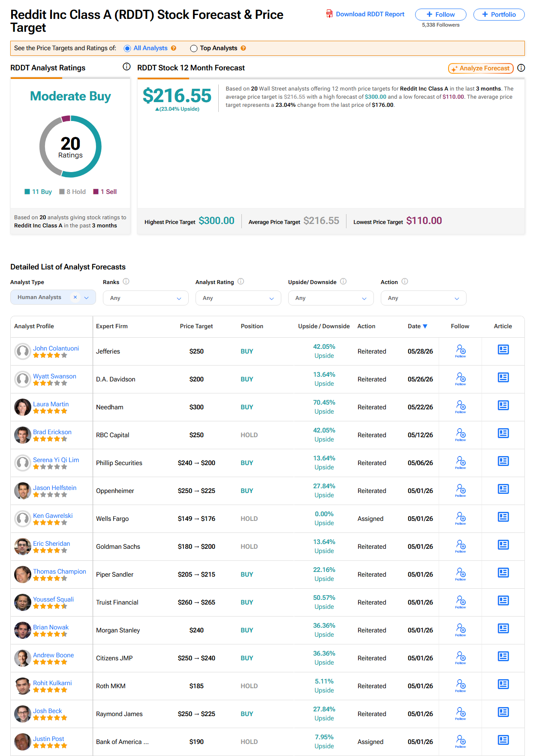
Task: Click Wells Fargo price target $149 → $176
Action: 196,519
